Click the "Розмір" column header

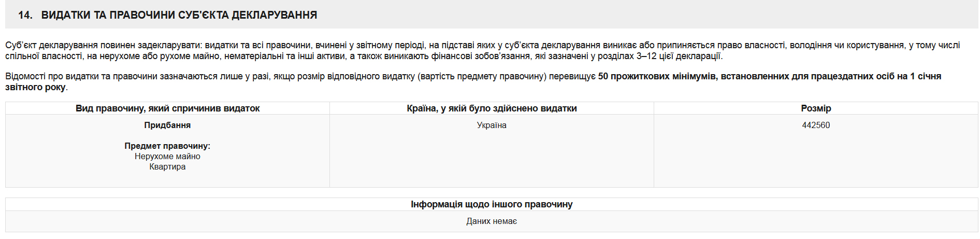tap(816, 108)
